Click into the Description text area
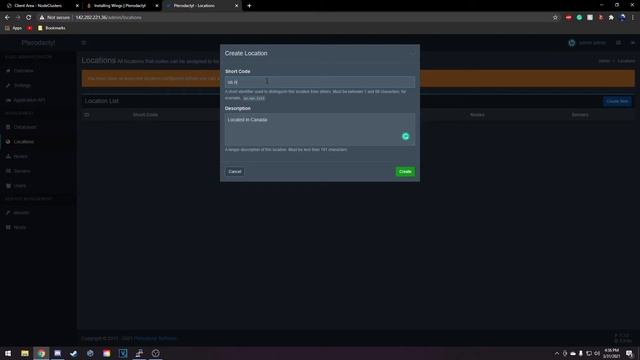640x360 pixels. [x=320, y=129]
